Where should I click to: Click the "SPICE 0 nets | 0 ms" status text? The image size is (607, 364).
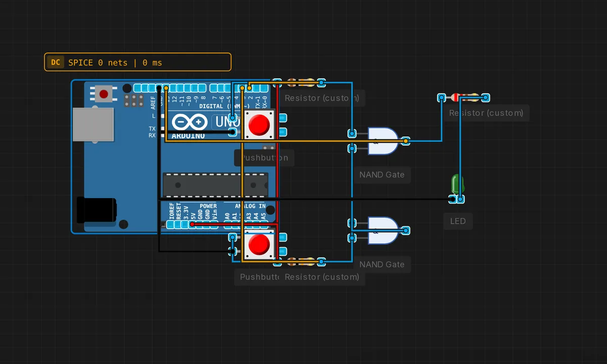coord(115,63)
